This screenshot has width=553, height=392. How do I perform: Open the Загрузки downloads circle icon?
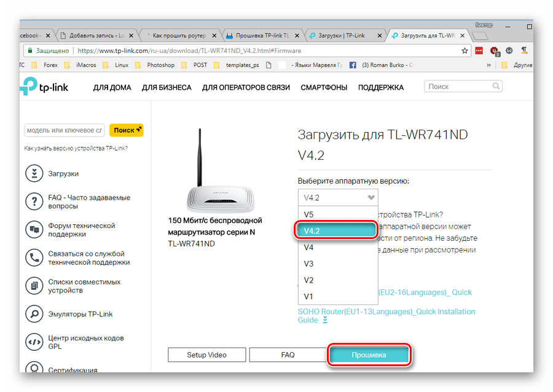tap(34, 173)
